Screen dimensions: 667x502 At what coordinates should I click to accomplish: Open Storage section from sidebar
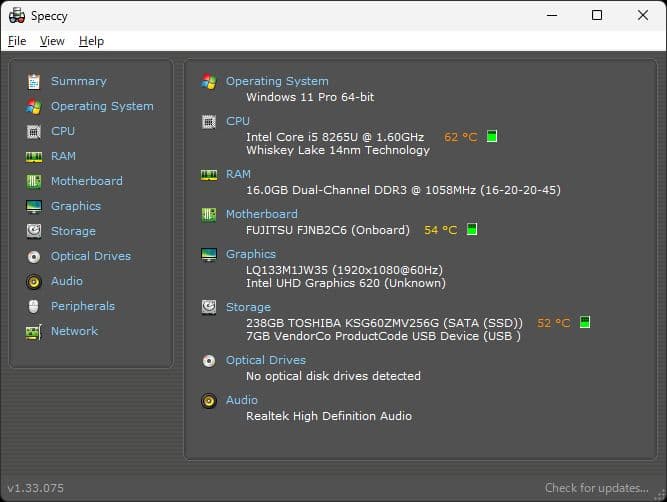(73, 231)
